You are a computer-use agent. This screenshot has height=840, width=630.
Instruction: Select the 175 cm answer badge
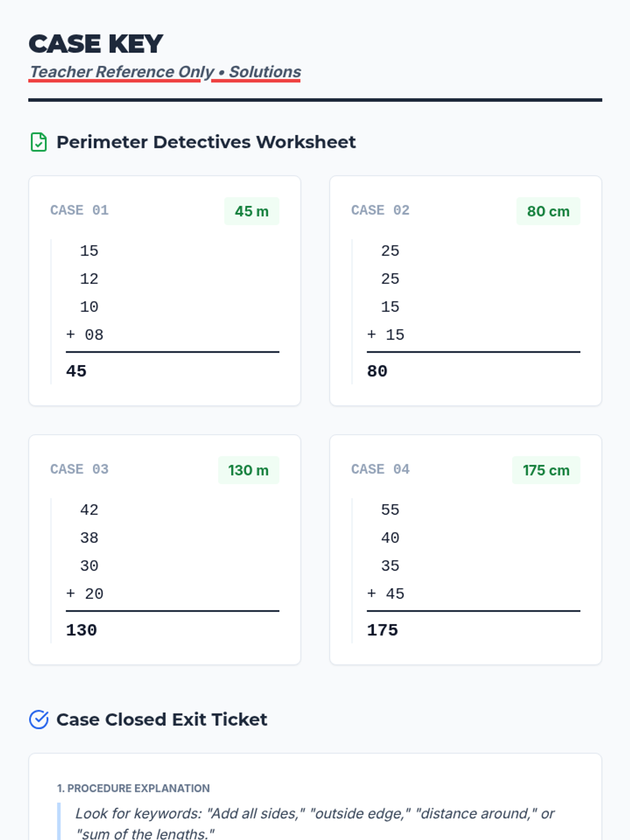pyautogui.click(x=546, y=470)
